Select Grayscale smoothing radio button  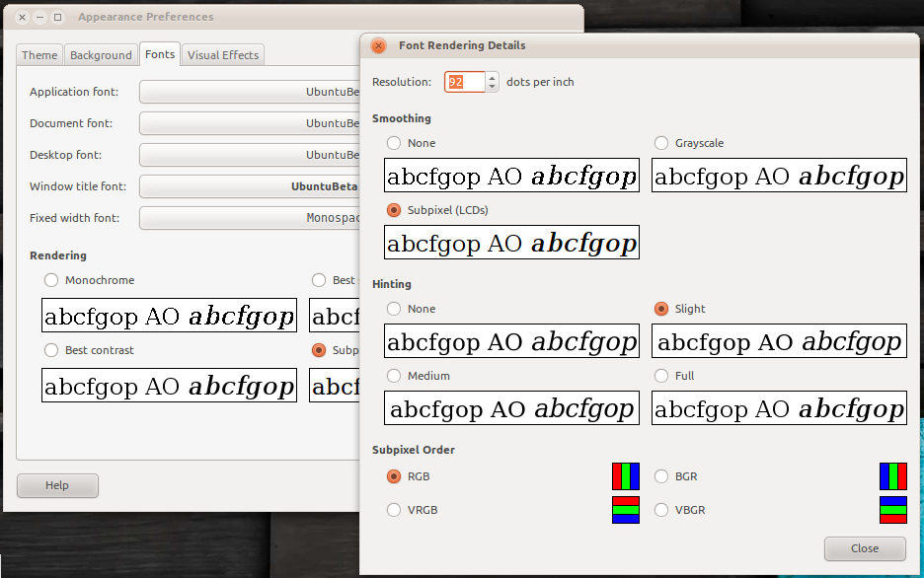pyautogui.click(x=661, y=143)
